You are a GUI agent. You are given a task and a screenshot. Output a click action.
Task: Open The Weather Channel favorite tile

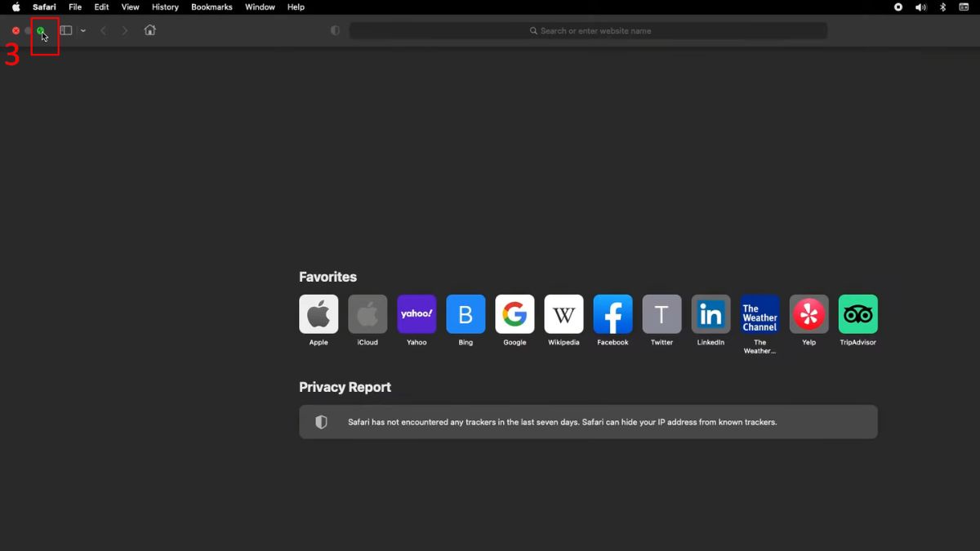point(759,314)
